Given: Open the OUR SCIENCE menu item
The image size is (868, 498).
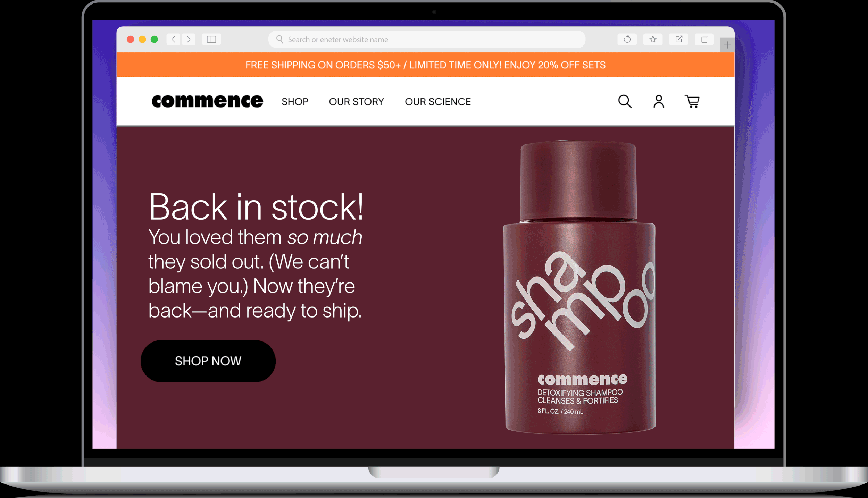Looking at the screenshot, I should (x=438, y=102).
